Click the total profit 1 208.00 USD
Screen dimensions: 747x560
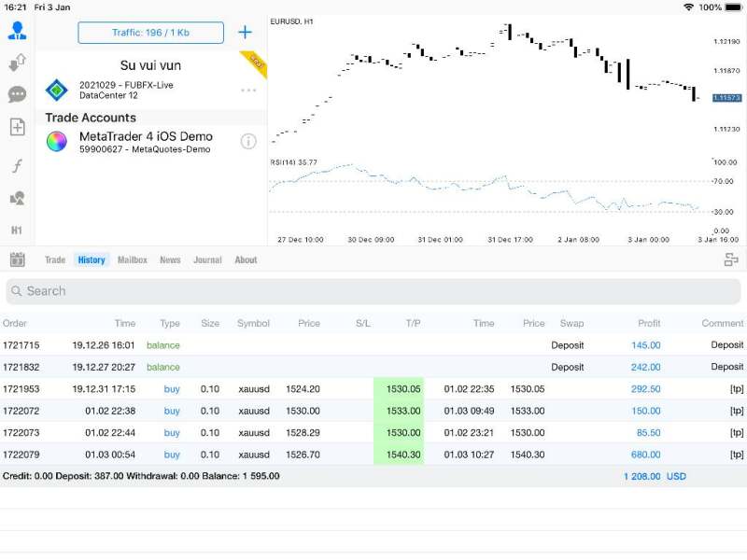pyautogui.click(x=655, y=476)
